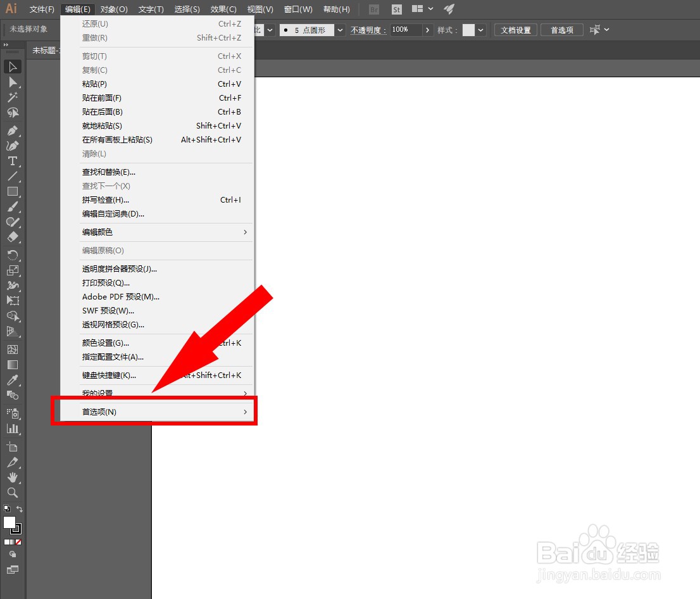The width and height of the screenshot is (700, 599).
Task: Apply None (red slash) color mode
Action: [x=18, y=542]
